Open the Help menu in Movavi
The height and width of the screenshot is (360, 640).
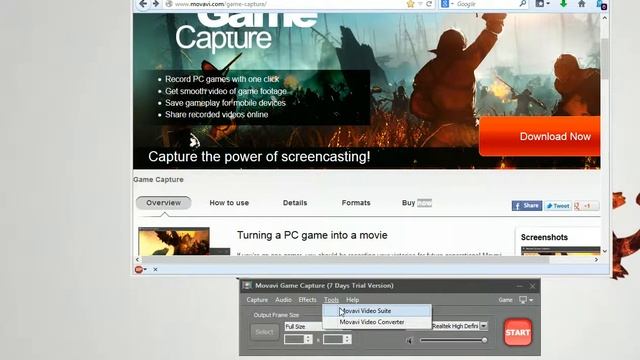tap(353, 300)
